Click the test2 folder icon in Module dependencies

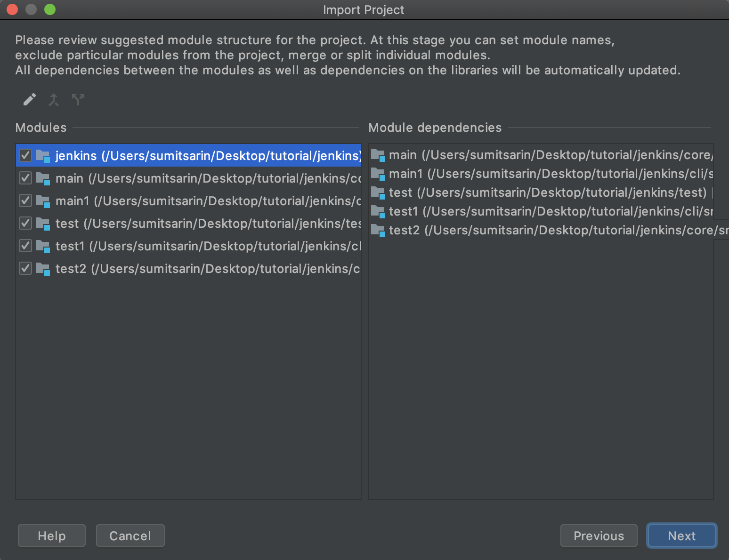pos(378,230)
